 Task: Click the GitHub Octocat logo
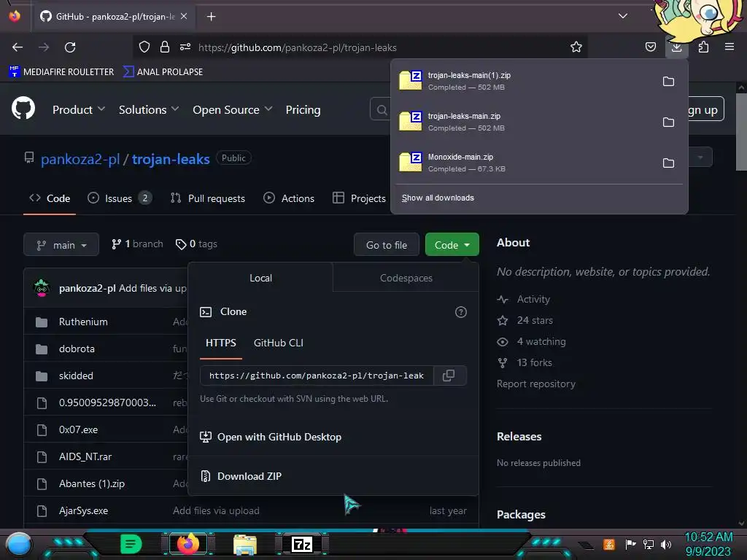click(23, 109)
